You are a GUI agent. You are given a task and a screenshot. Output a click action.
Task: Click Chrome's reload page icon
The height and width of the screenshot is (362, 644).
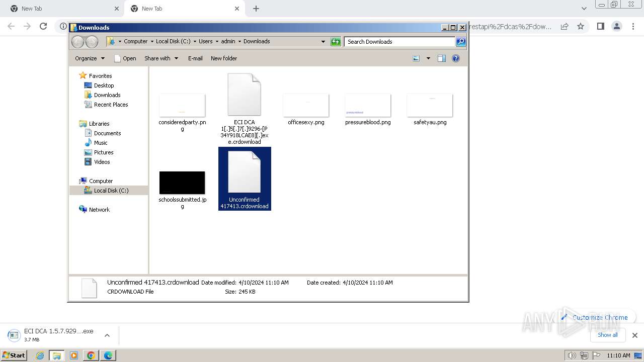coord(43,26)
